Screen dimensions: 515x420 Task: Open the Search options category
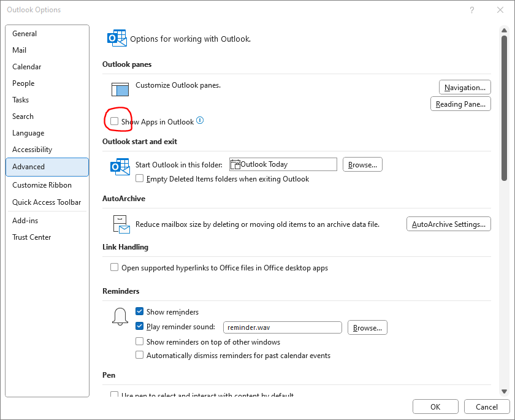coord(47,116)
